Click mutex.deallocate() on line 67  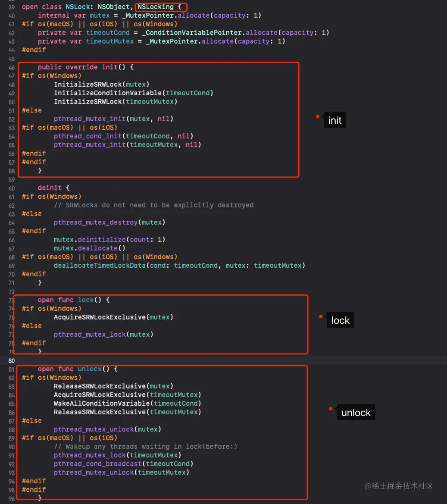(x=90, y=248)
